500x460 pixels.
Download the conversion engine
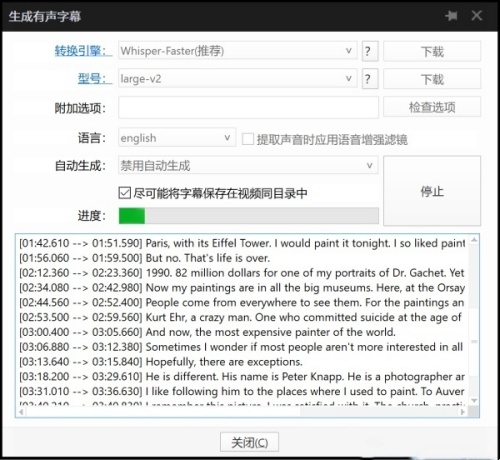click(x=432, y=51)
